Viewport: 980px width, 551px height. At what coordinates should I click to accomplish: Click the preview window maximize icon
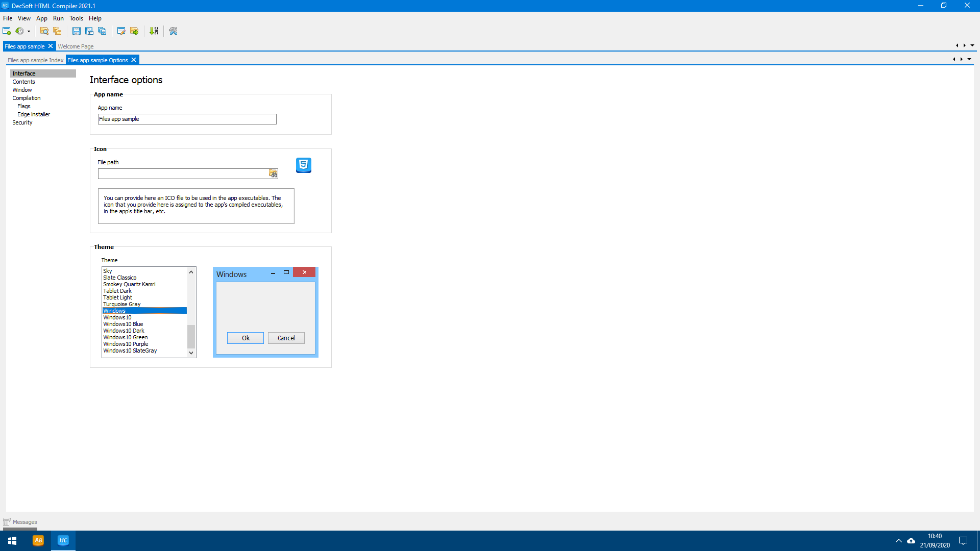tap(286, 272)
